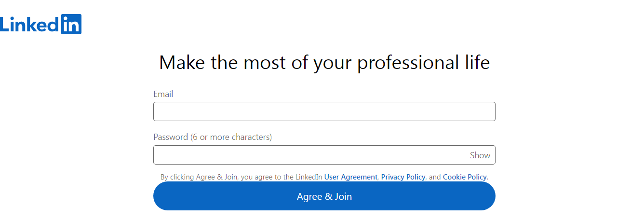This screenshot has height=221, width=644.
Task: Focus the Email input field
Action: click(x=324, y=111)
